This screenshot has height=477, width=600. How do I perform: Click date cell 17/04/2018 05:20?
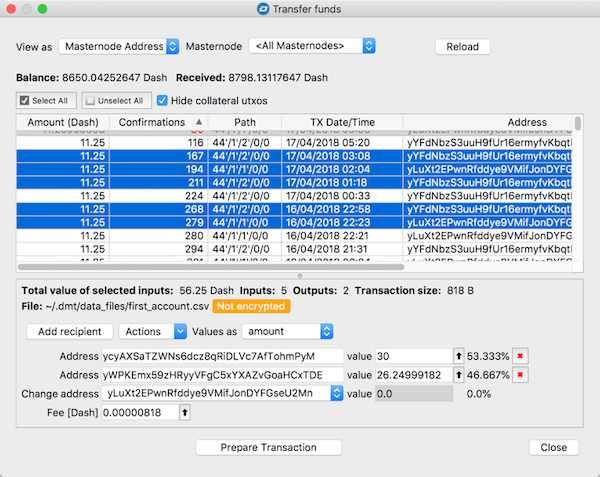[342, 143]
